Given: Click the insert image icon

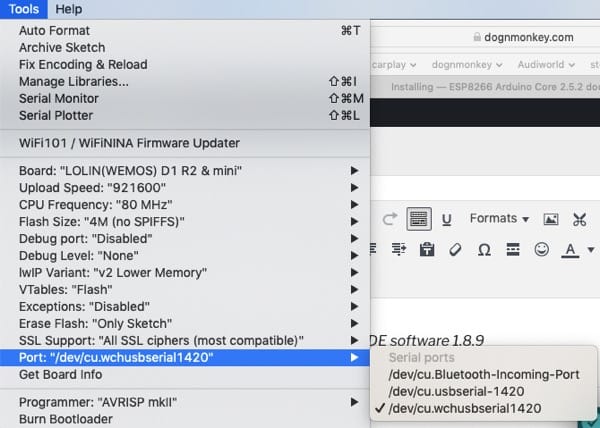Looking at the screenshot, I should pos(550,218).
